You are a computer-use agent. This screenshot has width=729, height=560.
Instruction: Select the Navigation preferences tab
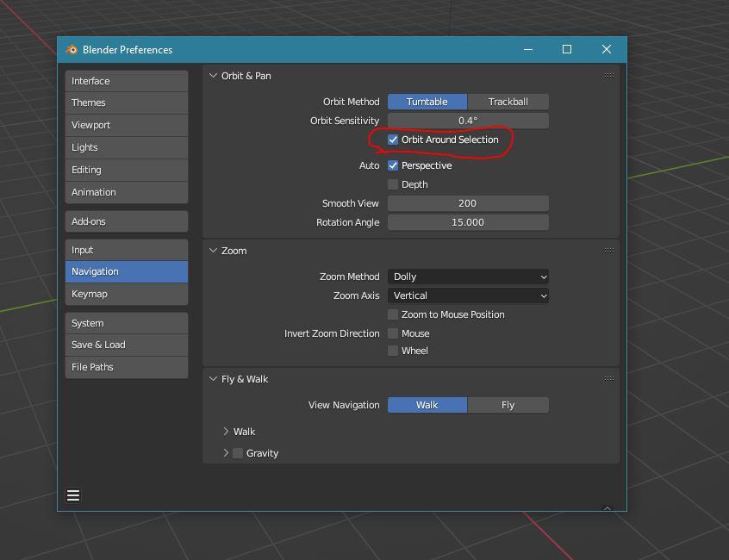[x=127, y=272]
